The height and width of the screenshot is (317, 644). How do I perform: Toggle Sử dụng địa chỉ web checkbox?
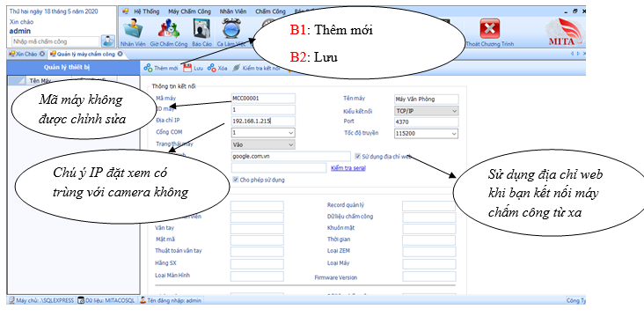[x=358, y=156]
